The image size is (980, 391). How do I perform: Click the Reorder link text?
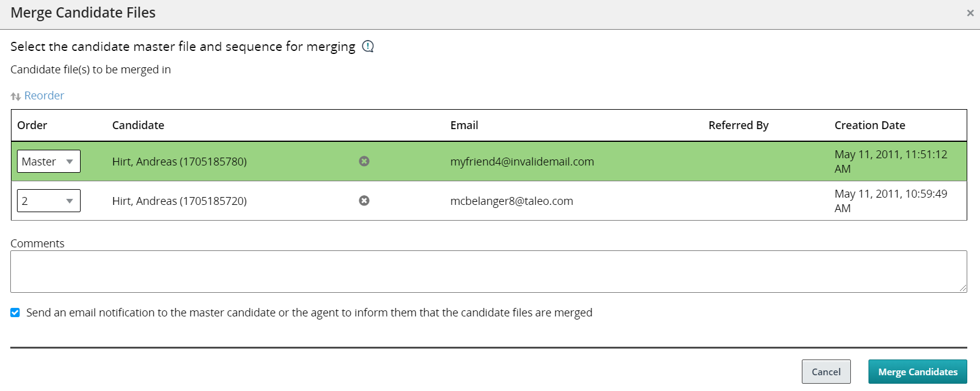(44, 96)
